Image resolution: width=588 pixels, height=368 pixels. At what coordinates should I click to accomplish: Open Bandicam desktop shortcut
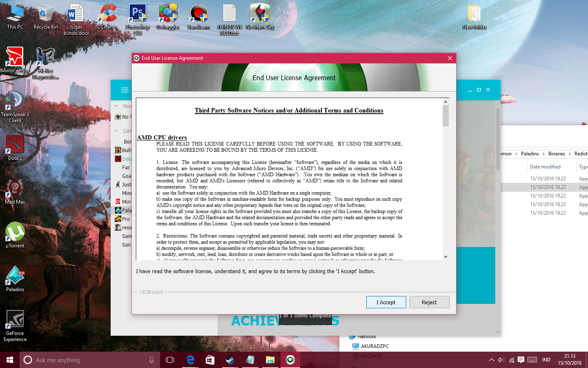point(198,17)
